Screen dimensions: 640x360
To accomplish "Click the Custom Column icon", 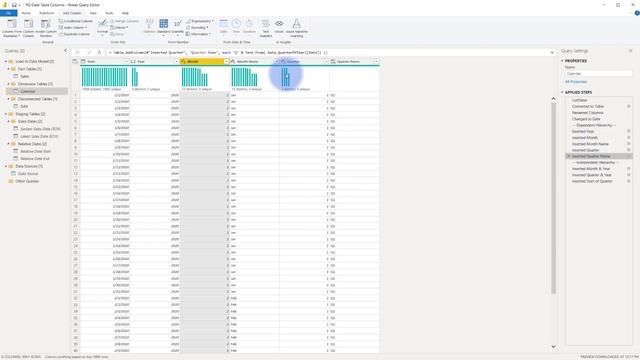I will 29,24.
